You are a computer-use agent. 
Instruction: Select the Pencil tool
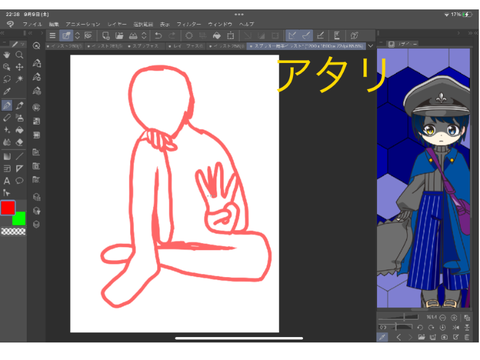click(20, 106)
